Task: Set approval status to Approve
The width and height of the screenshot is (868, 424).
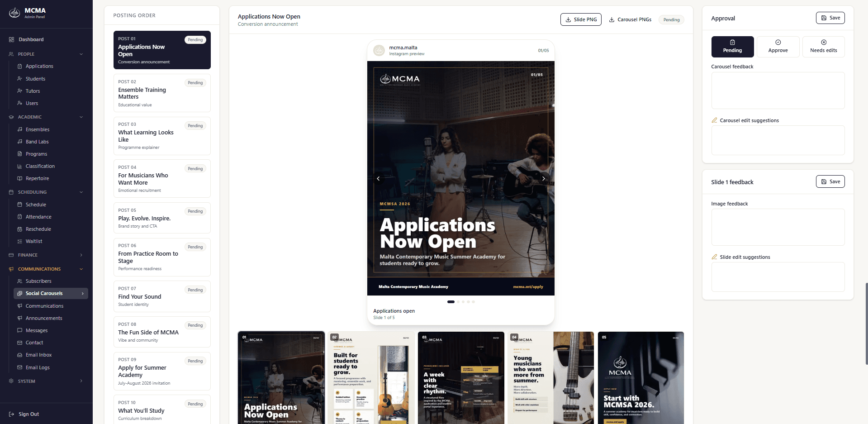Action: (x=778, y=47)
